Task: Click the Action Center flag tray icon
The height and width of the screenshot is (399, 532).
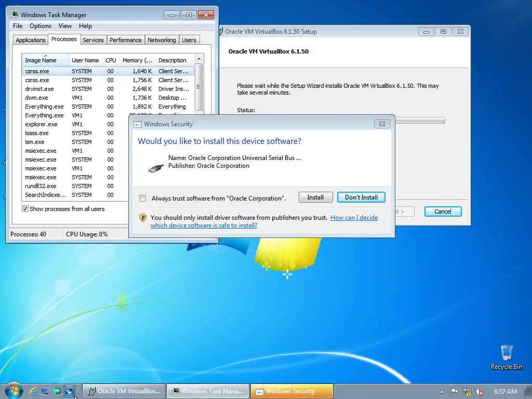Action: (x=454, y=392)
